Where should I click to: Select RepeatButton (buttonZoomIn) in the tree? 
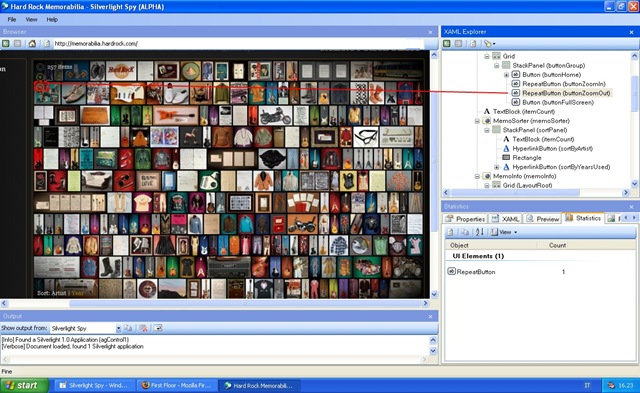[x=564, y=84]
